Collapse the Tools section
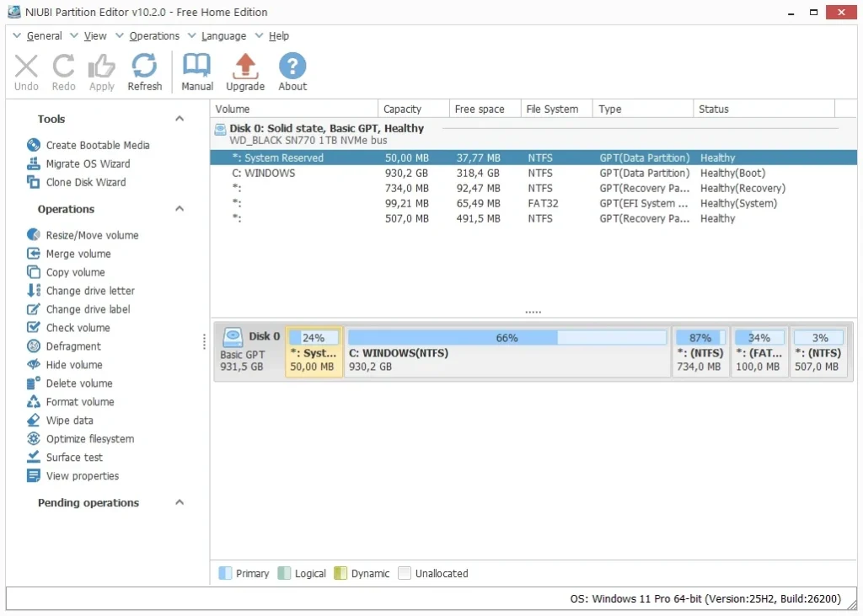Image resolution: width=863 pixels, height=616 pixels. [180, 119]
